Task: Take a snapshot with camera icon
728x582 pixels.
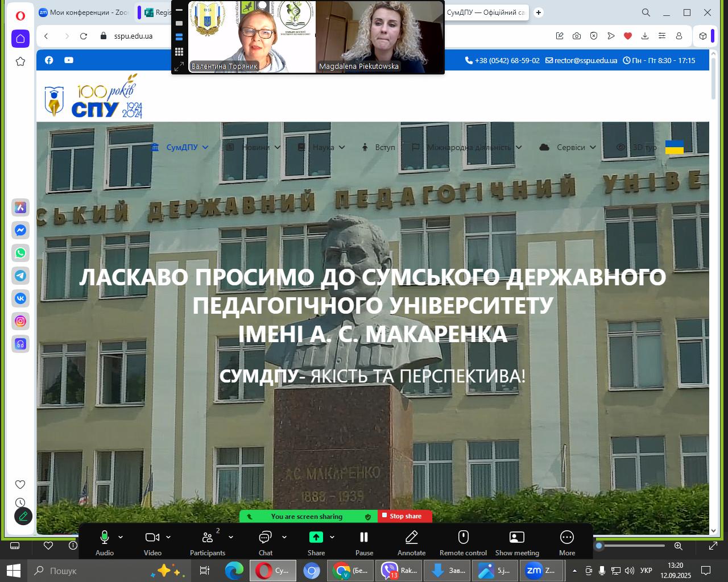Action: (577, 36)
